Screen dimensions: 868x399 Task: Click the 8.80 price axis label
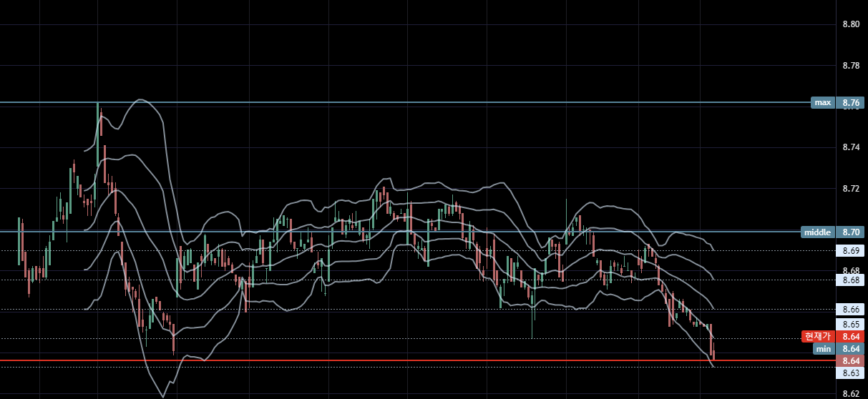[851, 24]
